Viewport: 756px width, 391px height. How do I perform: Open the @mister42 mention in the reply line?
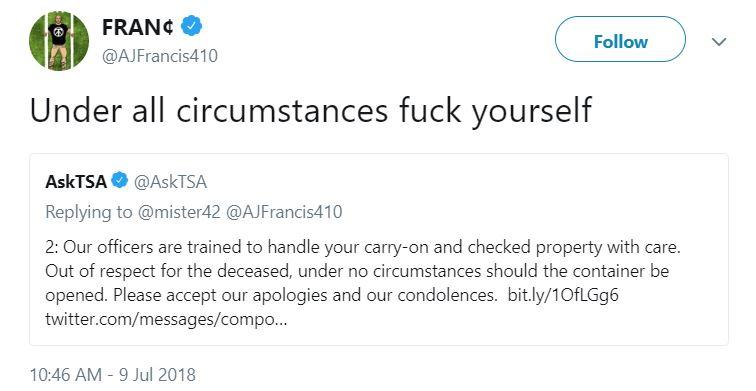[x=179, y=212]
